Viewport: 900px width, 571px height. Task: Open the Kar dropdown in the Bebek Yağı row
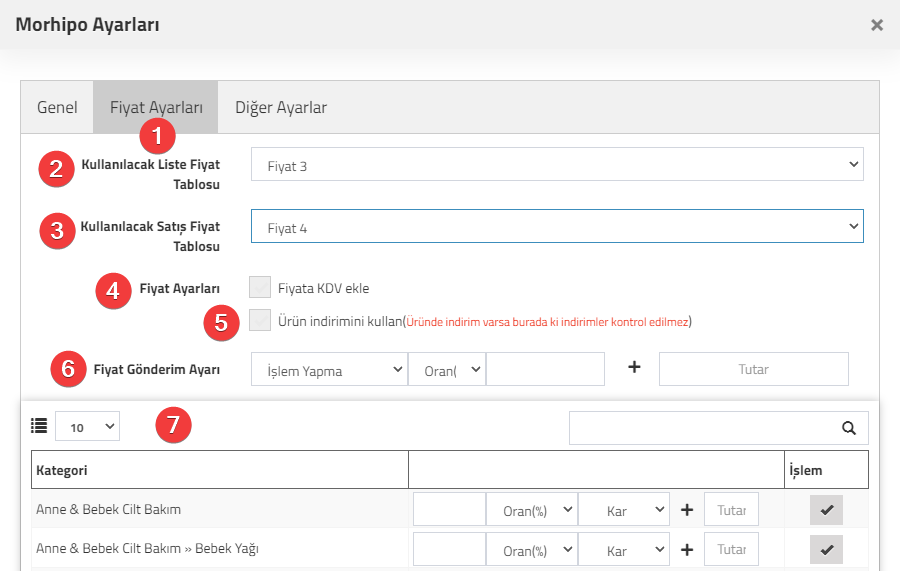pos(623,549)
